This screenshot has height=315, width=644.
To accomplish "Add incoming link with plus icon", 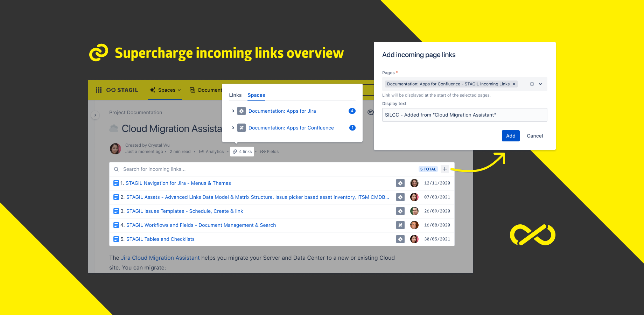I will (x=445, y=169).
